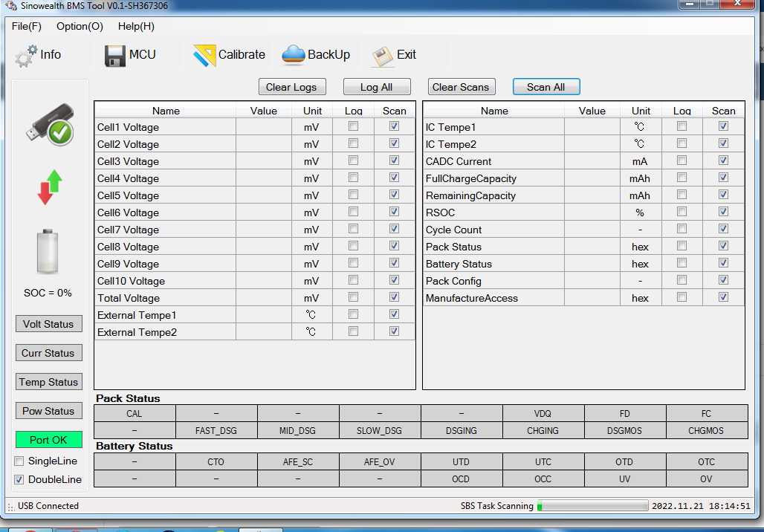
Task: Click the SBS Task Scanning progress bar
Action: coord(592,506)
